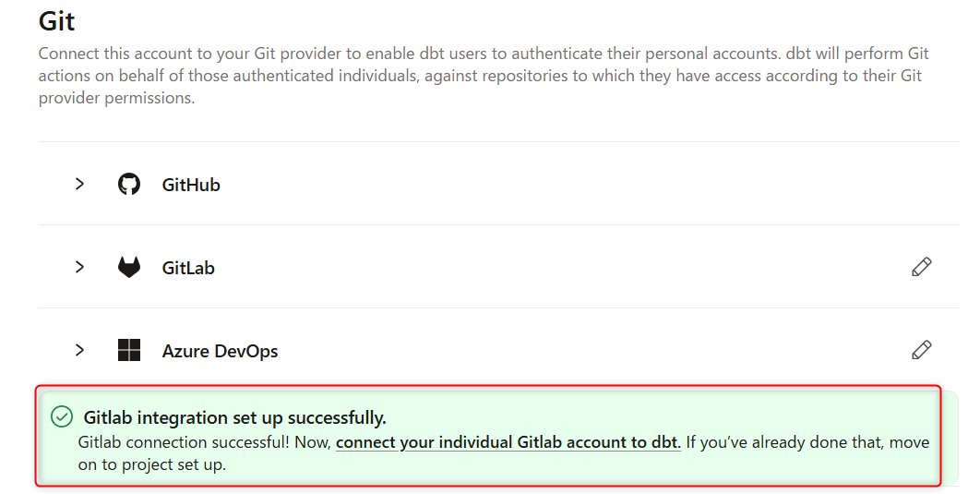Expand the GitHub section chevron

coord(79,184)
